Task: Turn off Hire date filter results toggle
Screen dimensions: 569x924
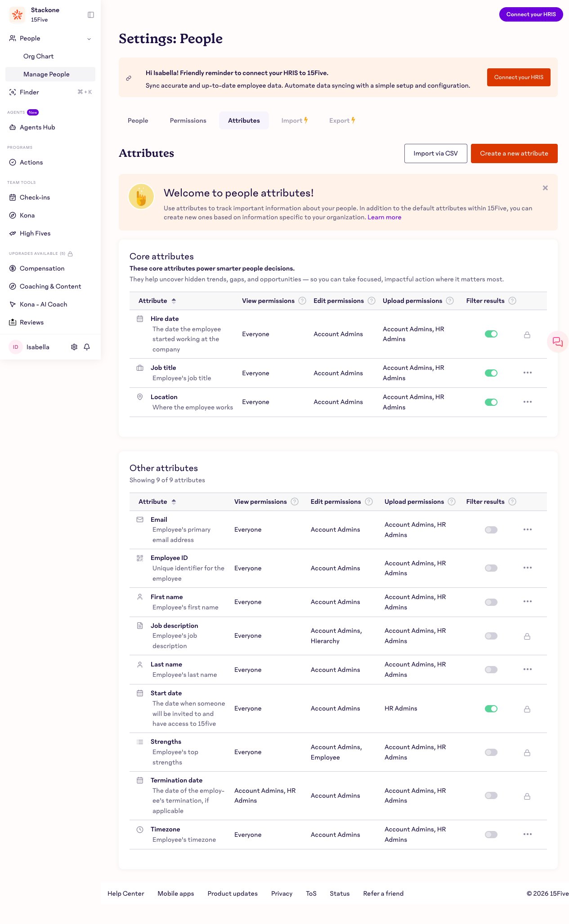Action: (491, 334)
